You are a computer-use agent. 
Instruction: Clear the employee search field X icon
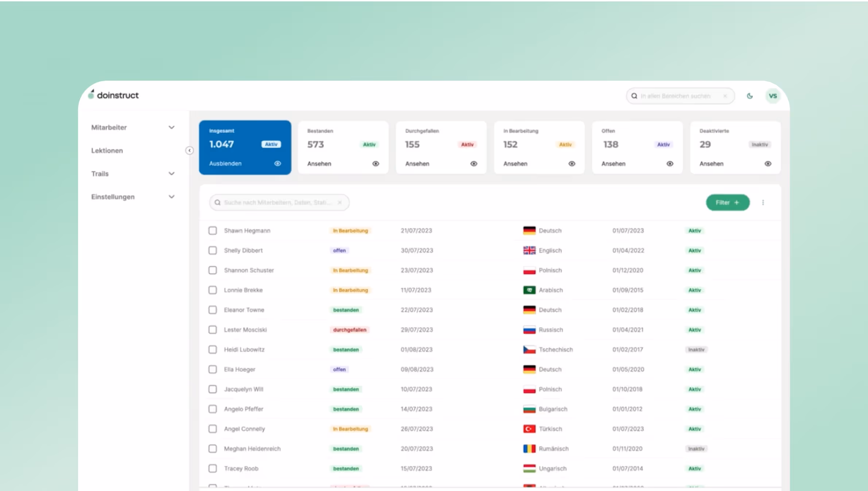click(340, 203)
